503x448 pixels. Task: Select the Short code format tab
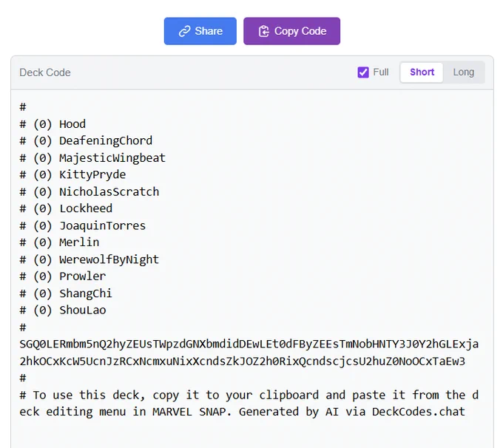click(x=422, y=72)
